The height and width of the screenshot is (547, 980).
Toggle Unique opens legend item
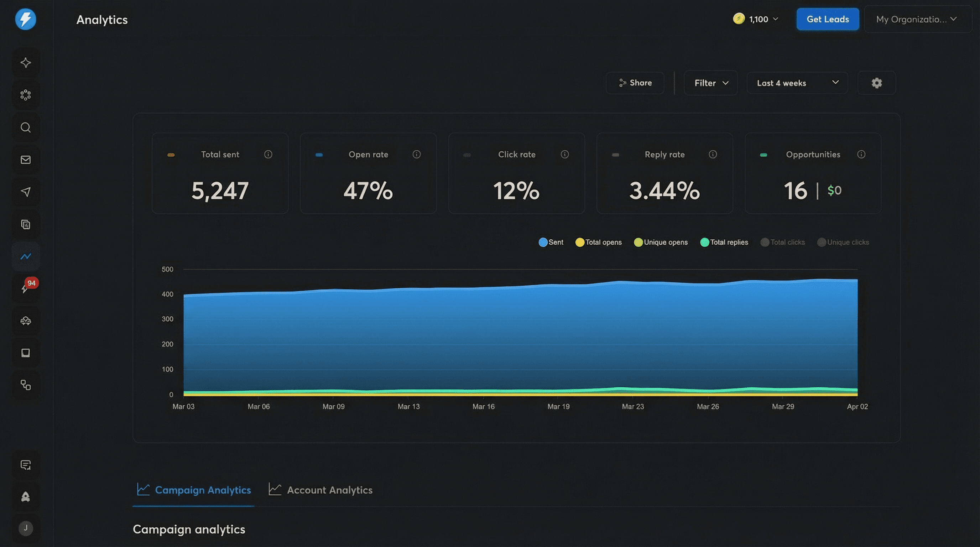661,242
